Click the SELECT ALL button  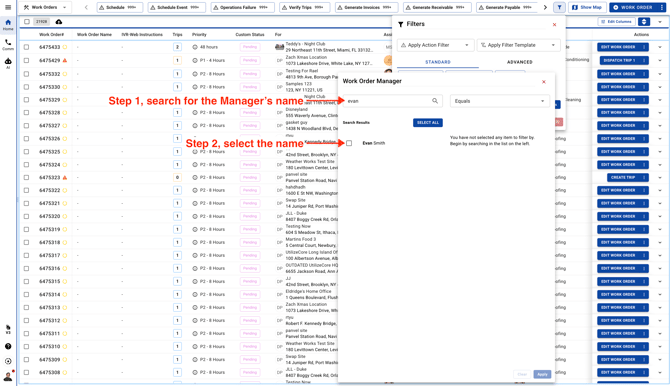428,123
